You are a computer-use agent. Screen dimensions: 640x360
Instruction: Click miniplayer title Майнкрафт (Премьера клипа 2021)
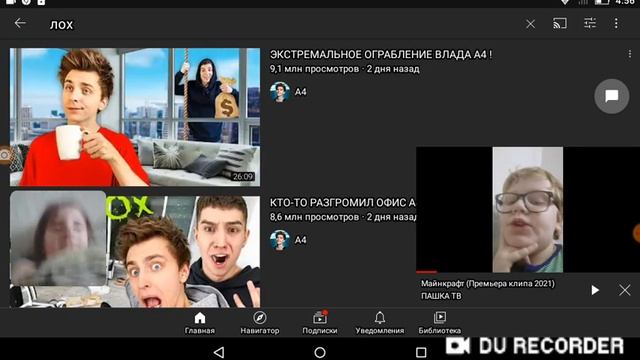click(x=488, y=284)
